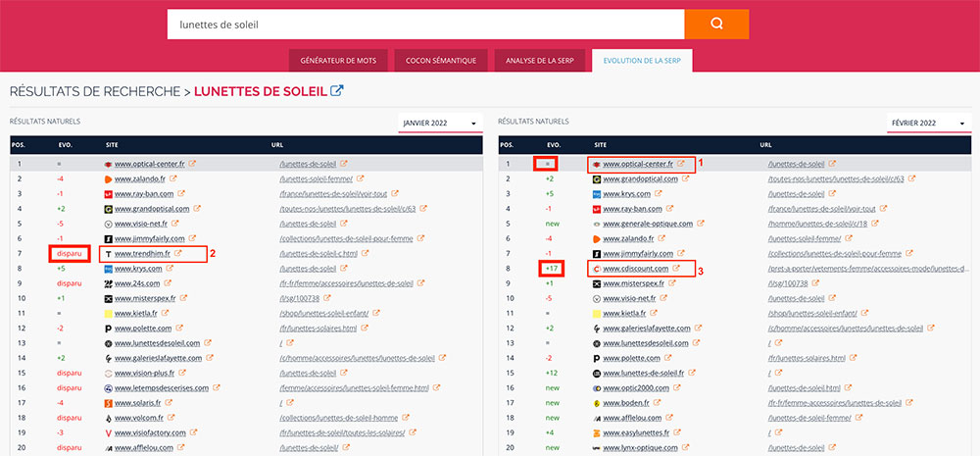The height and width of the screenshot is (456, 980).
Task: Open the www.optic2000.com site link
Action: point(636,388)
